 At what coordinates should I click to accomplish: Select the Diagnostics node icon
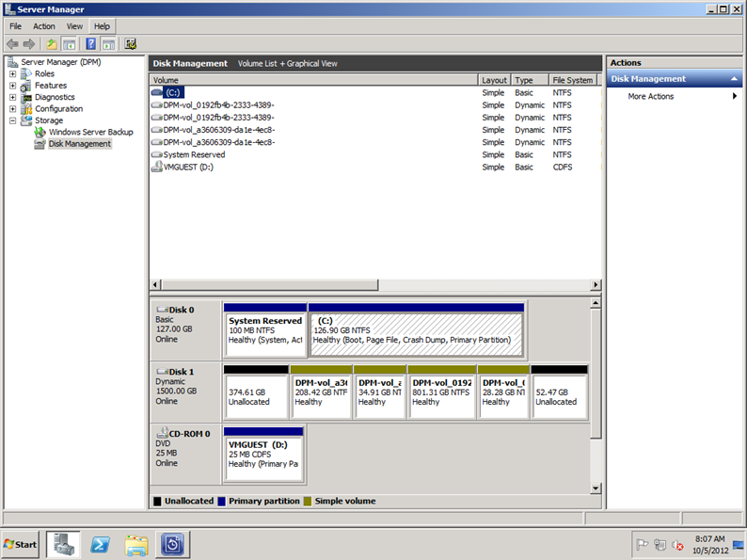[26, 97]
